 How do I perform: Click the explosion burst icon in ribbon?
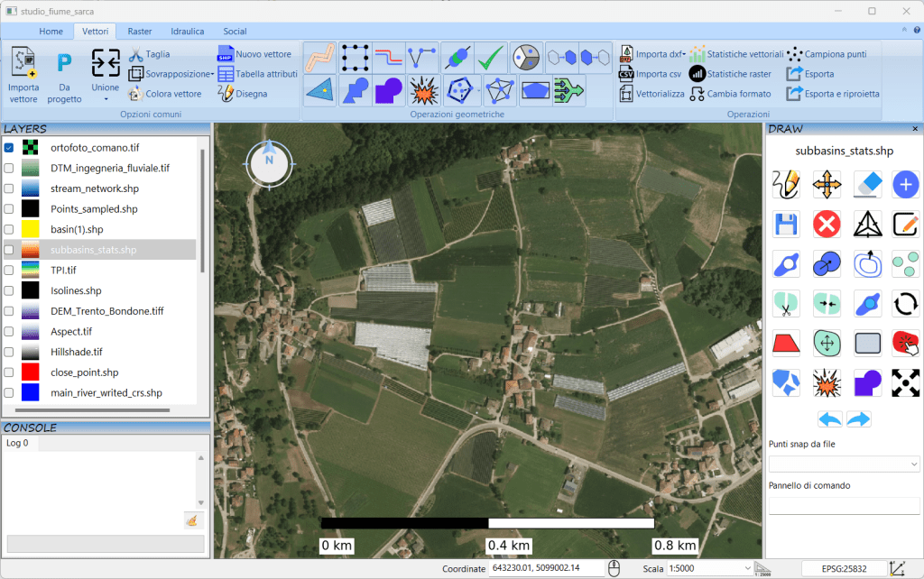pos(424,91)
